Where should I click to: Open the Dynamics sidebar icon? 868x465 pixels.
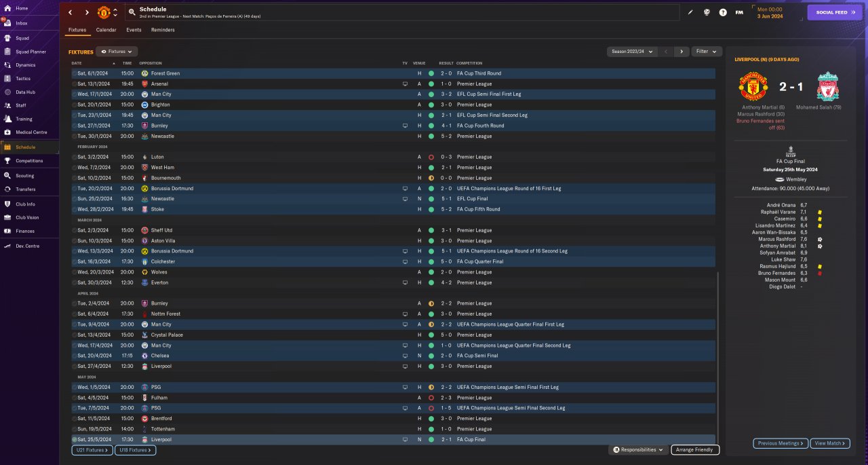[x=7, y=65]
